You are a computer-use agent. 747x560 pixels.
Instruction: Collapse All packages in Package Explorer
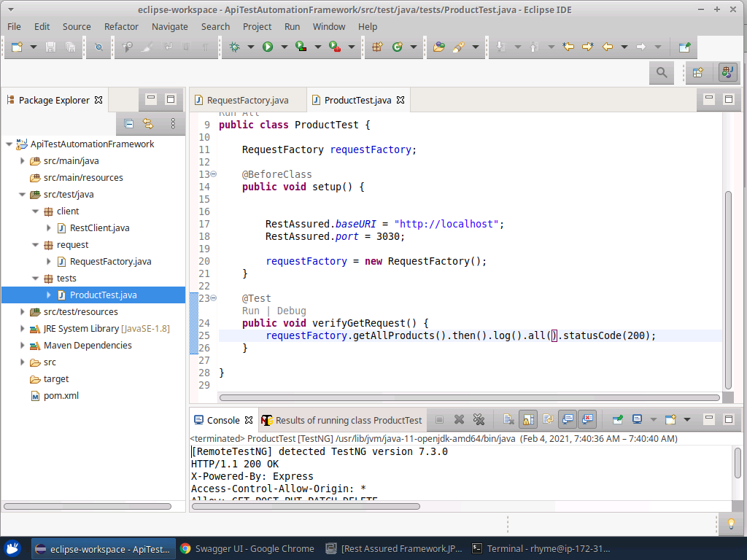click(129, 124)
